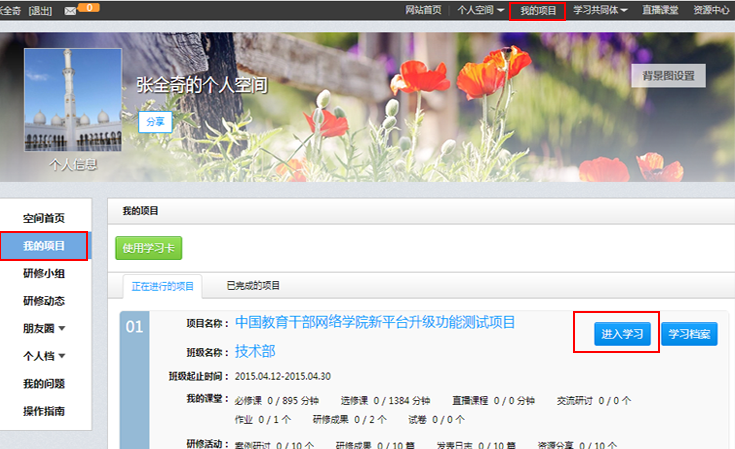
Task: Open project link 中国教育干部网络学院新平台升级功能测试项目
Action: tap(375, 322)
